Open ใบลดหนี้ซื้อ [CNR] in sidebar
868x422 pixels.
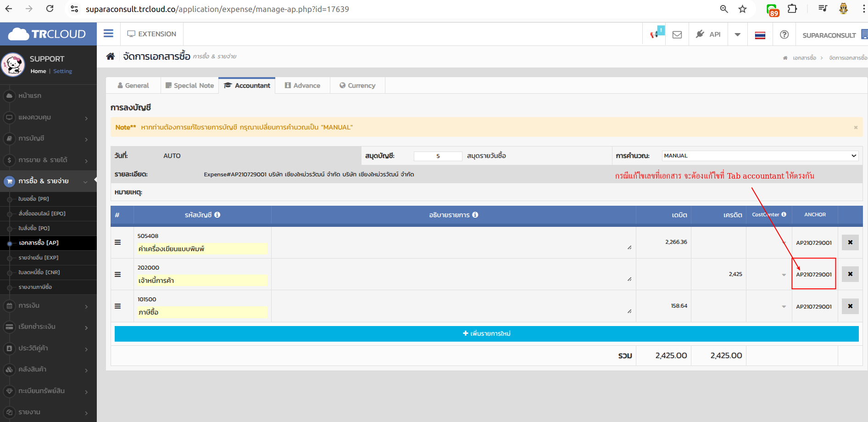coord(39,272)
